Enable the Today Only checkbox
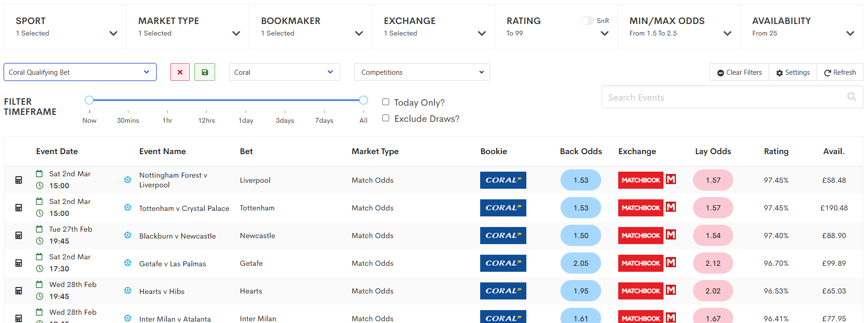Screen dimensions: 868x323 point(386,102)
